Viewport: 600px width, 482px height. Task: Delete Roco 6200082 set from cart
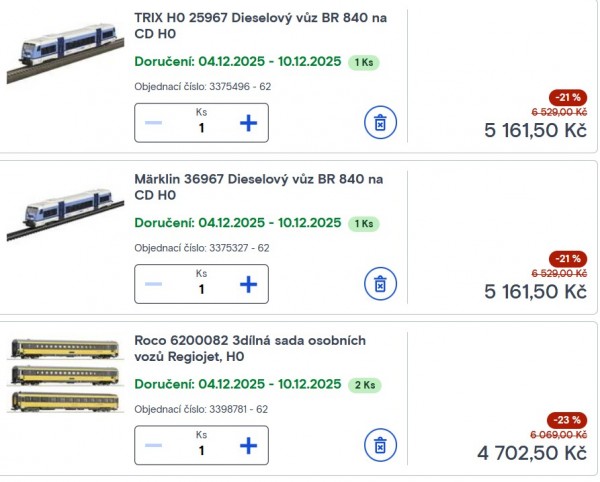[x=380, y=445]
